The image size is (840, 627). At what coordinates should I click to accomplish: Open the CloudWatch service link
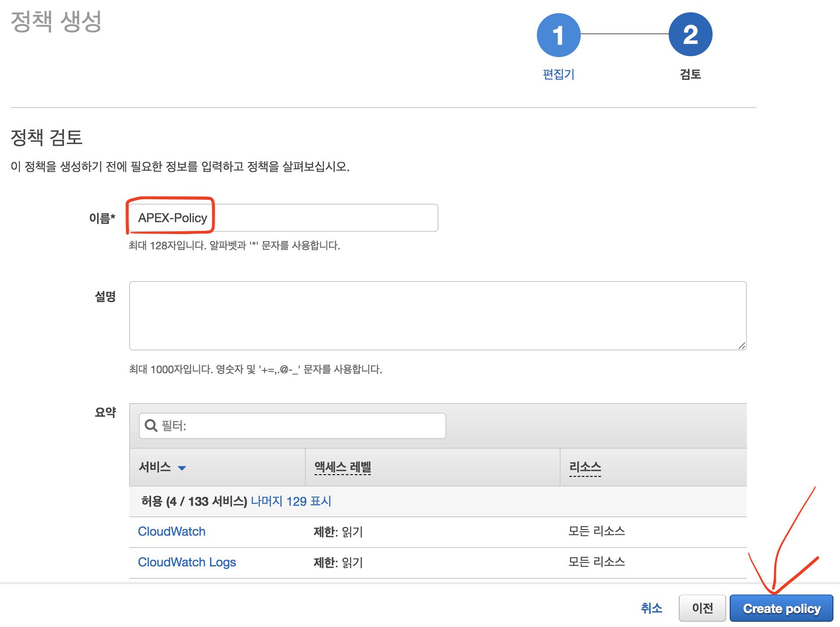[x=172, y=531]
